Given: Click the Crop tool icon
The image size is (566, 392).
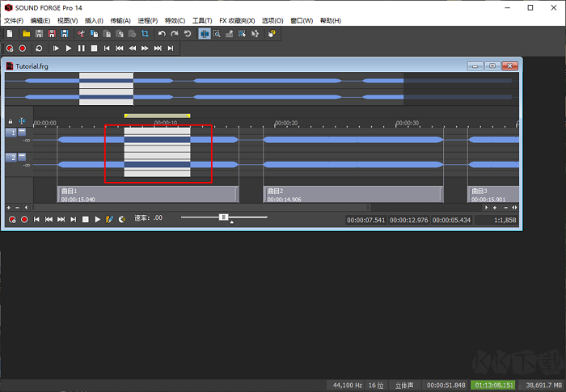Looking at the screenshot, I should pos(145,34).
